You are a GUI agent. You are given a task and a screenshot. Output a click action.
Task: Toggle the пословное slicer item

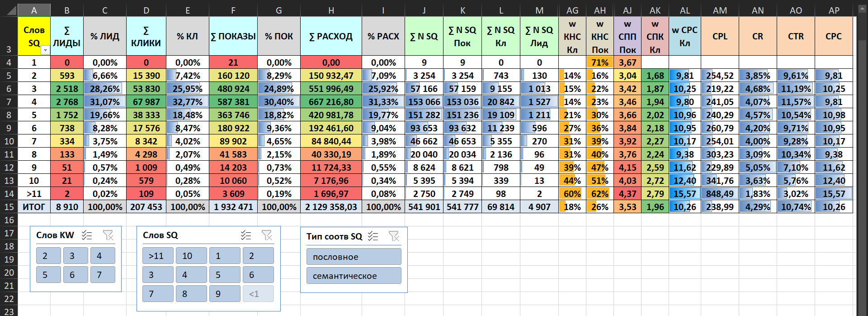coord(354,257)
